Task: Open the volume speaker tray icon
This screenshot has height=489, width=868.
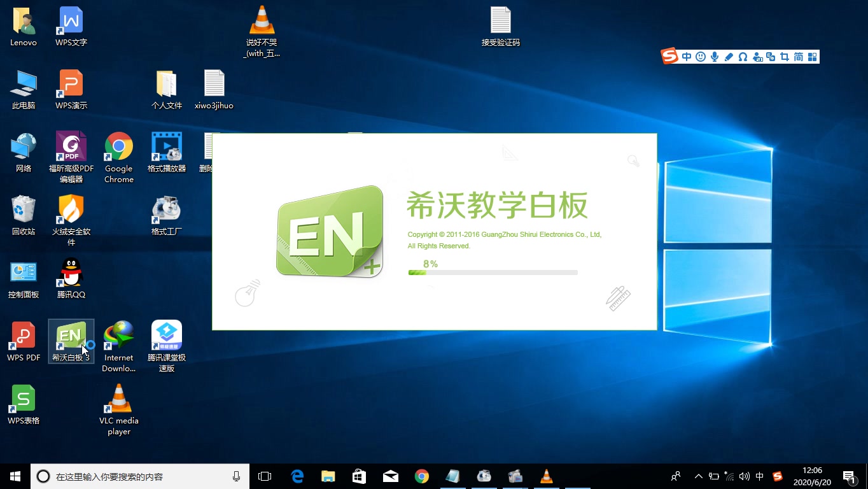Action: (745, 476)
